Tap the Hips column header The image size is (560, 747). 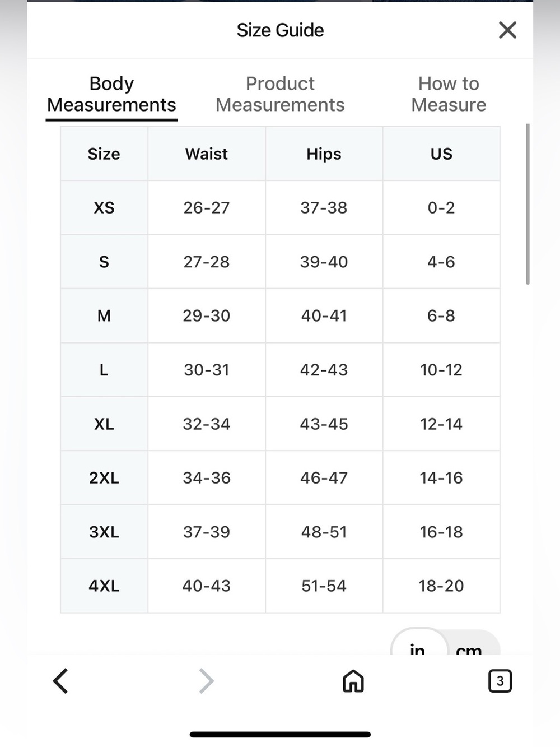(x=324, y=154)
